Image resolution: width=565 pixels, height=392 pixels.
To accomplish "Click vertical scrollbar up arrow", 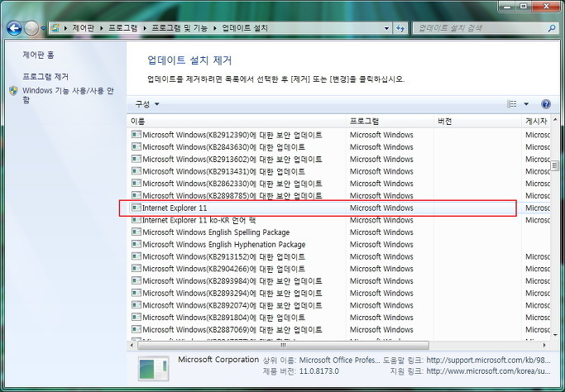I will [555, 120].
